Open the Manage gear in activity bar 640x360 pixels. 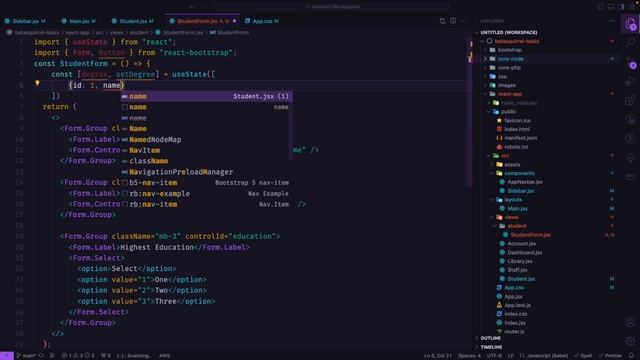tap(630, 341)
